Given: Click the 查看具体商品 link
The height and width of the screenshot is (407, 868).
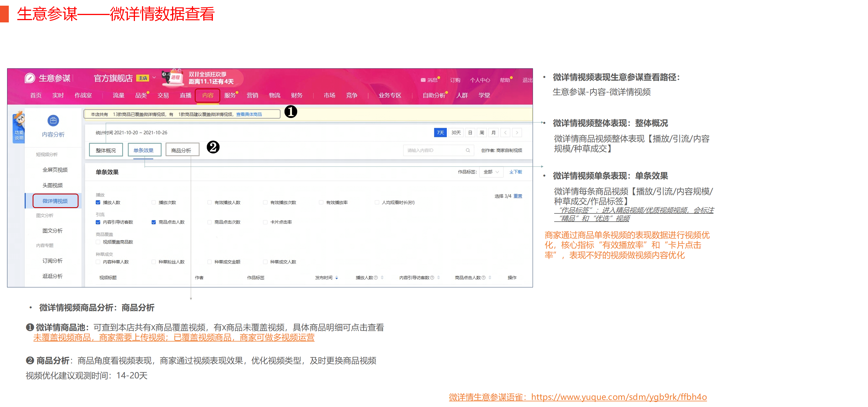Looking at the screenshot, I should pos(249,114).
